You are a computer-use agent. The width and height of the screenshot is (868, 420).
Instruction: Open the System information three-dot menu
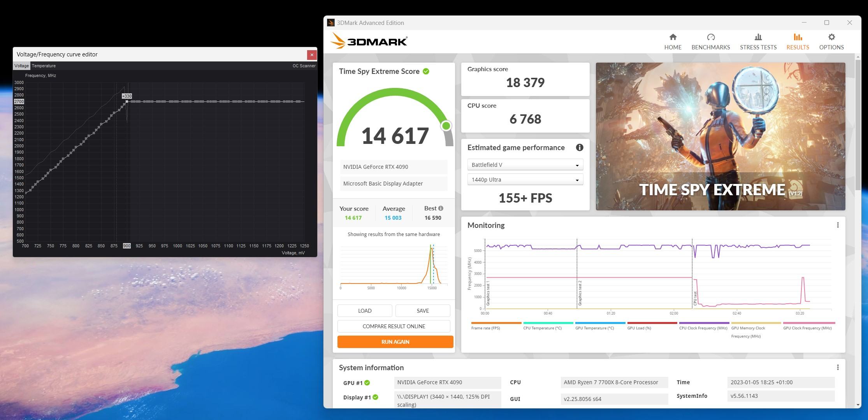coord(838,367)
